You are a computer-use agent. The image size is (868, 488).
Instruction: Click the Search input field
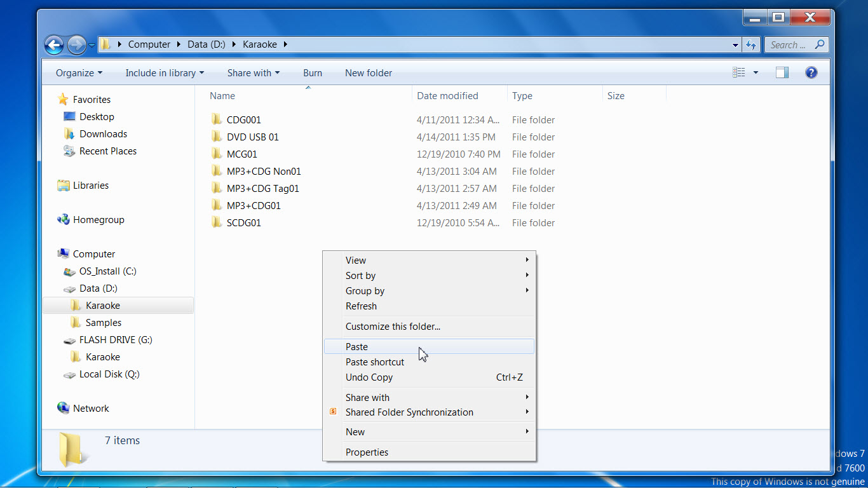click(x=789, y=44)
